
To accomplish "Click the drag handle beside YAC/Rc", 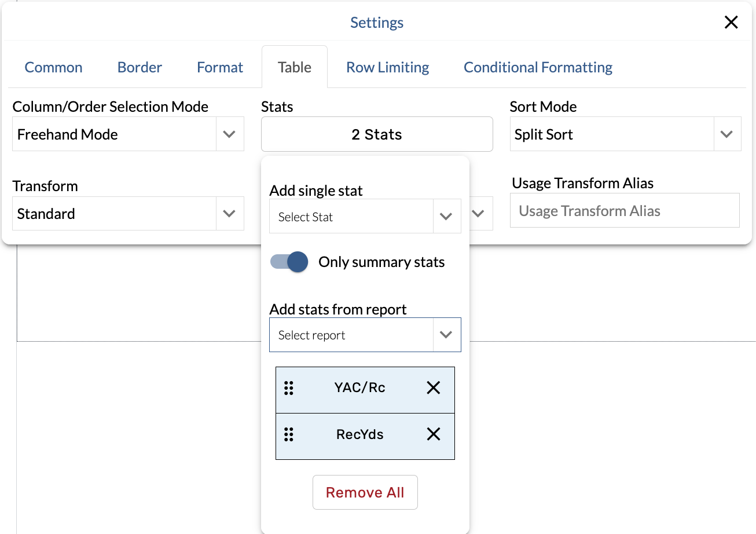I will point(289,388).
